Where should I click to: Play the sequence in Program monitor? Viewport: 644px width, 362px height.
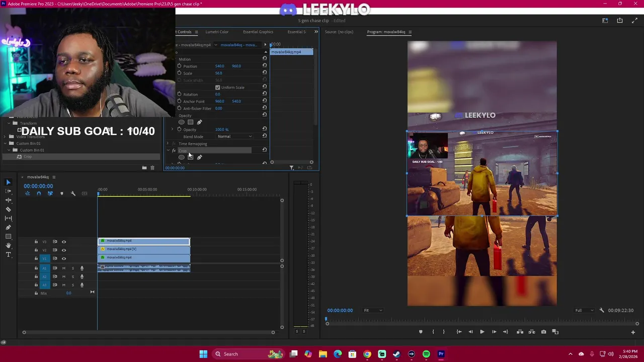coord(482,332)
